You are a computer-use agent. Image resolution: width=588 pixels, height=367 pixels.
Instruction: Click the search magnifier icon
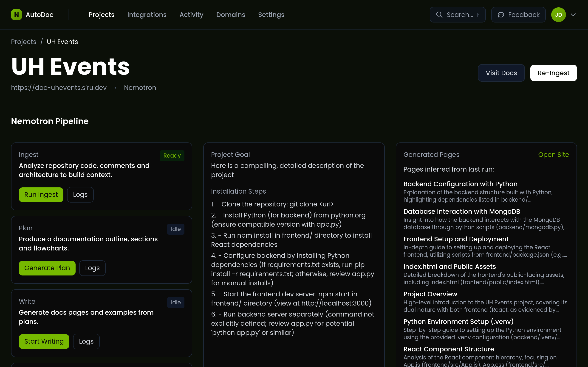[439, 15]
